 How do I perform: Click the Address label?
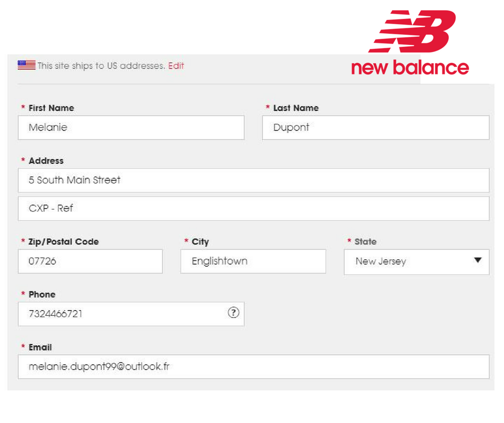point(46,161)
